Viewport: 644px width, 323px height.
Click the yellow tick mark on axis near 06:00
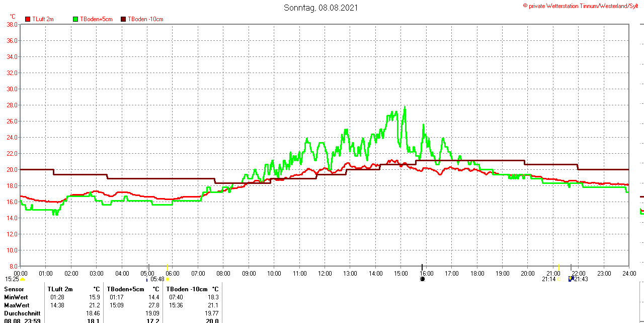(167, 266)
